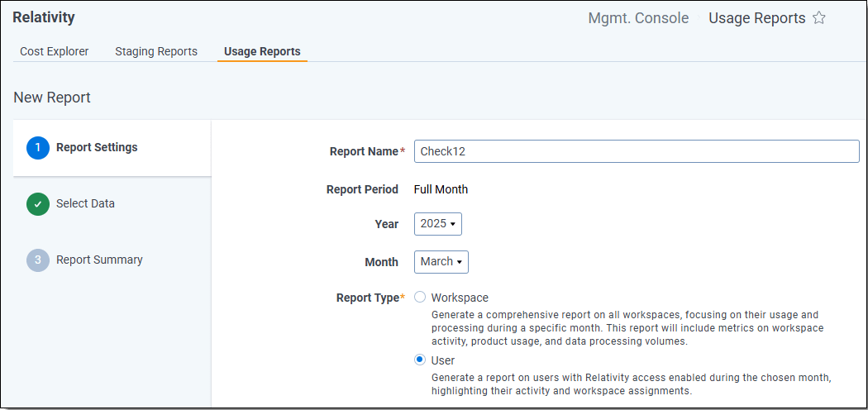Click the Mgmt. Console breadcrumb
The height and width of the screenshot is (410, 868).
(638, 18)
